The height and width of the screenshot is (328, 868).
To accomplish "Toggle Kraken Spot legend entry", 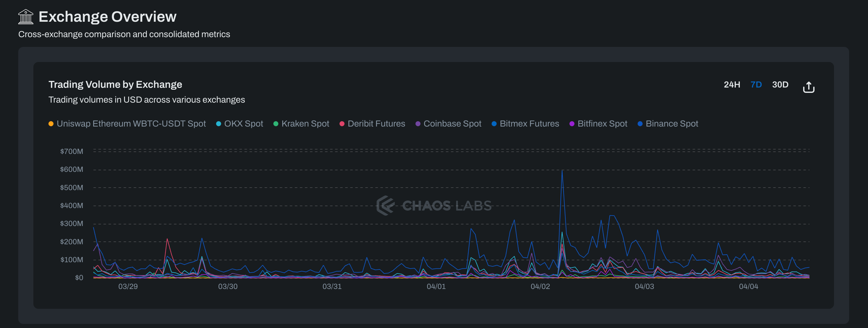I will click(301, 124).
